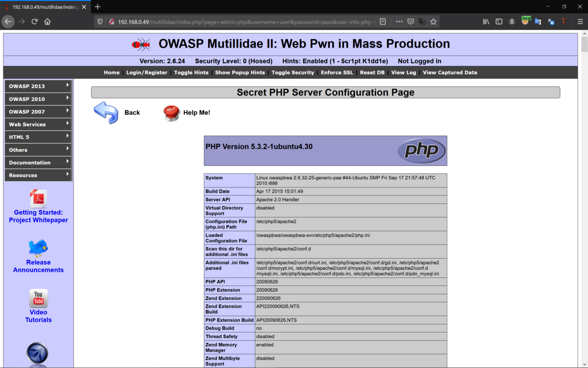Screen dimensions: 588x368
Task: Expand the OWASP 2007 menu
Action: coord(38,111)
